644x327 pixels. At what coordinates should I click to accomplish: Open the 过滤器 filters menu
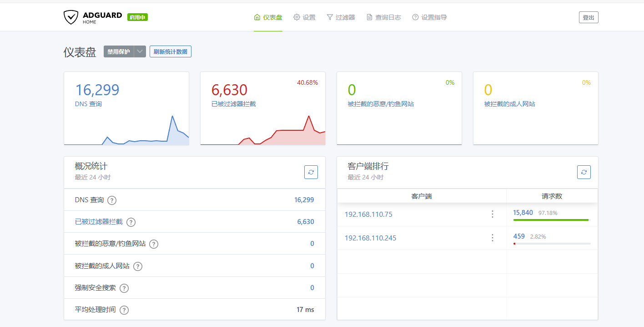[341, 17]
